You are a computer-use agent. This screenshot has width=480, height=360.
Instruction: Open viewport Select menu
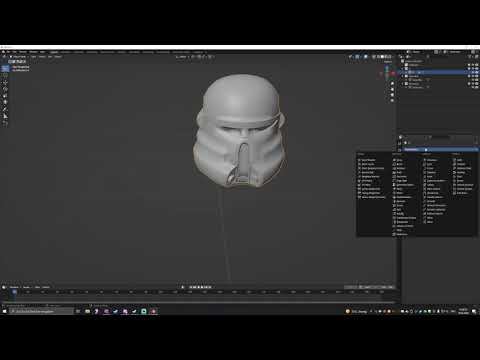pos(42,57)
